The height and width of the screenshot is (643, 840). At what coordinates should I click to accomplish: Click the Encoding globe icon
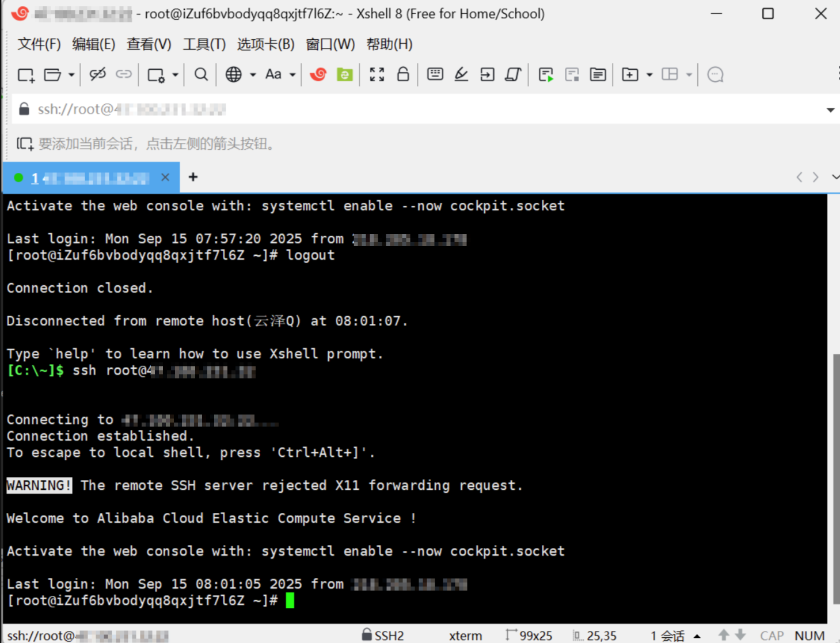pos(233,74)
